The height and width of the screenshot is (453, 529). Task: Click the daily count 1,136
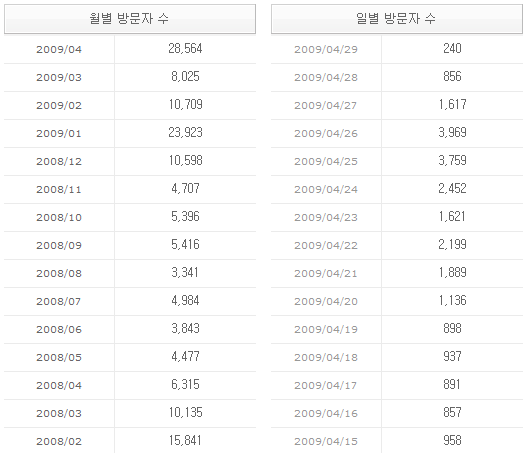452,301
